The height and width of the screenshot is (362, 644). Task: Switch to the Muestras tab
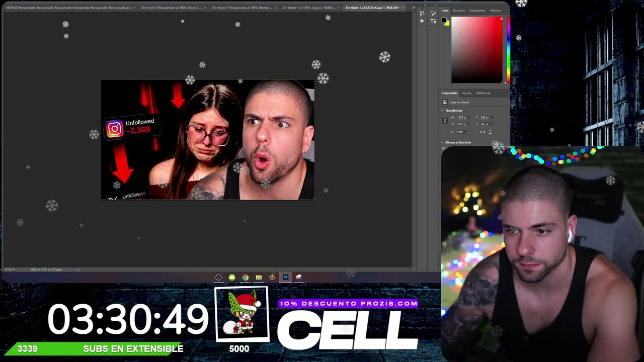(459, 11)
